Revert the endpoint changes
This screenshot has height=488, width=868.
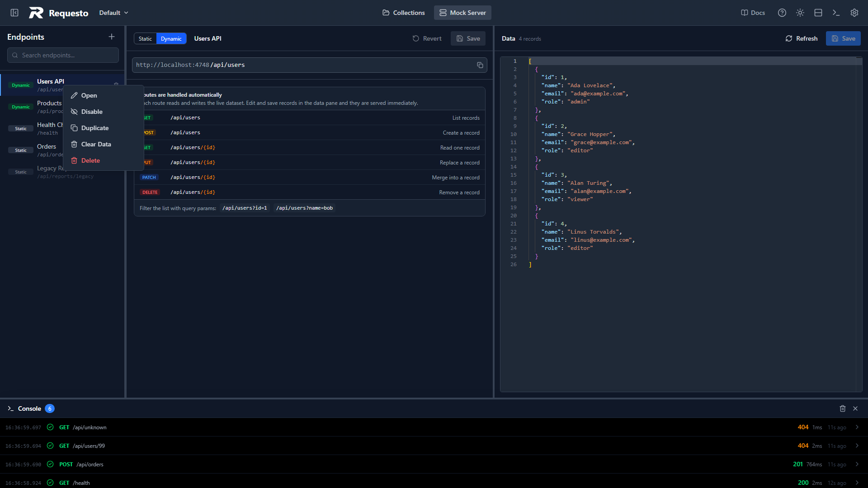point(427,38)
